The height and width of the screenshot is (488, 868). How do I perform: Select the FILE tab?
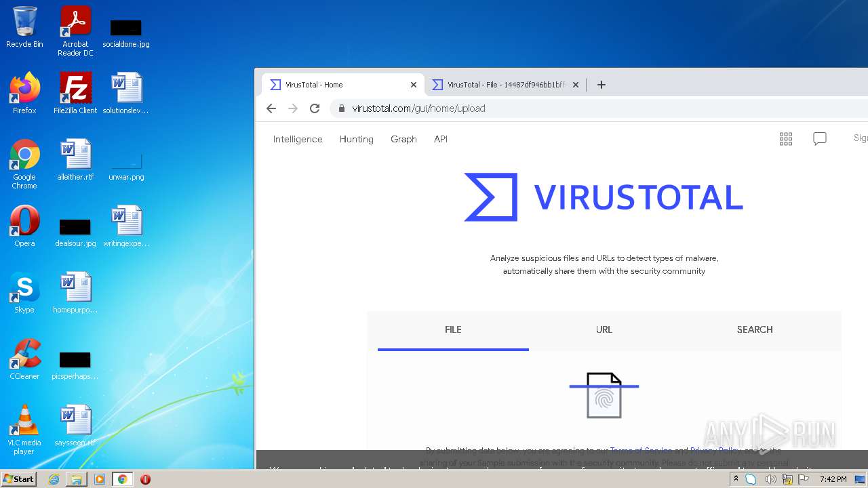(453, 330)
